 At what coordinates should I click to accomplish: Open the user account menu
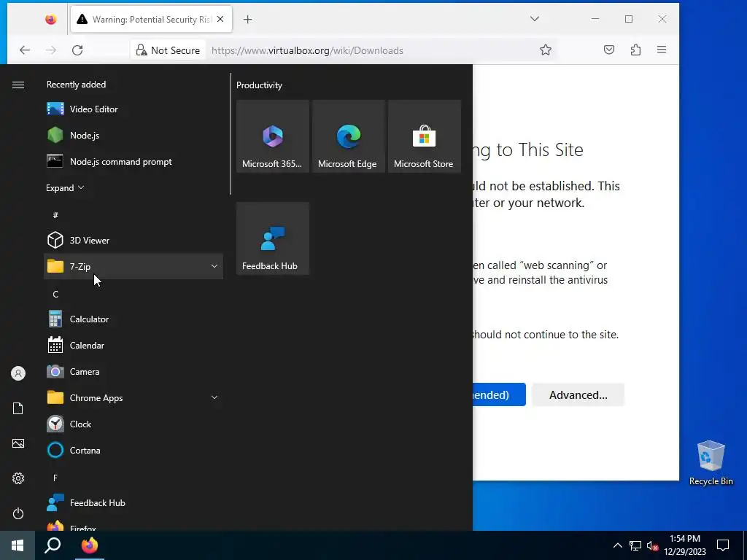click(18, 373)
